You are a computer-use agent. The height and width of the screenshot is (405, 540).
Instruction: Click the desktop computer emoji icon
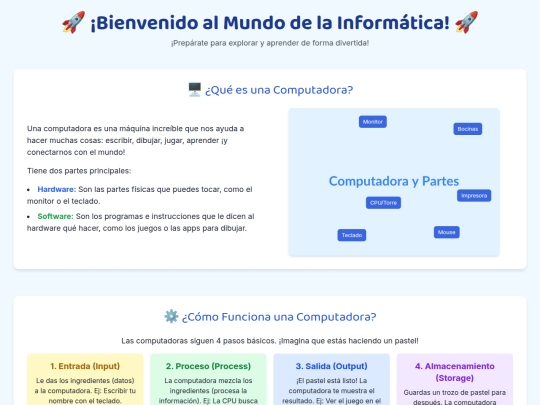195,90
